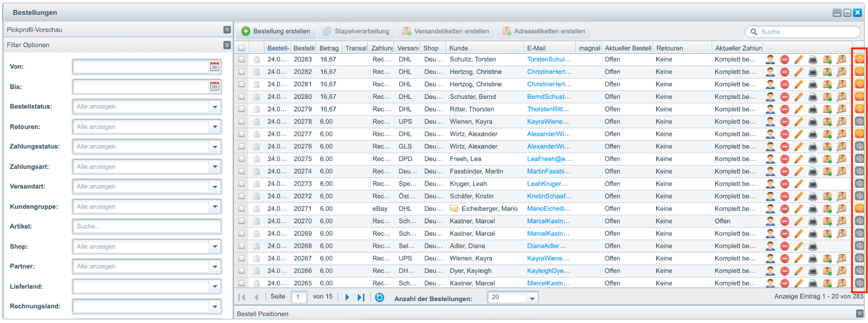Open email link TorstenSchul…
Image resolution: width=868 pixels, height=323 pixels.
pyautogui.click(x=549, y=59)
